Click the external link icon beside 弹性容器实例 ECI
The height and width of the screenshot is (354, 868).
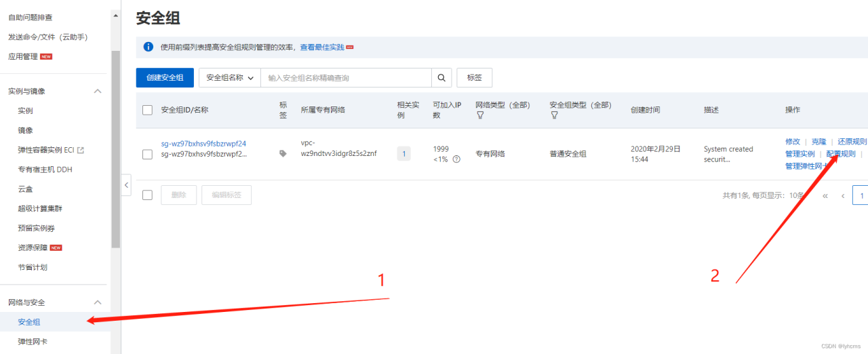(x=81, y=150)
